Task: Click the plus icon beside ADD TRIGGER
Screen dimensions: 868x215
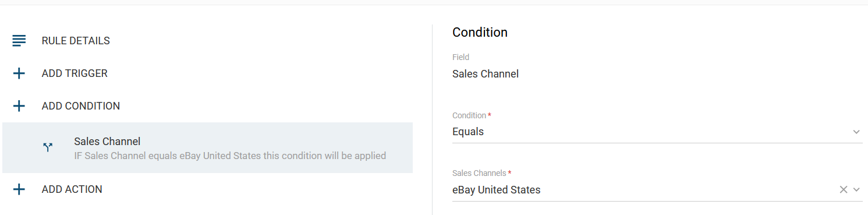Action: pos(19,73)
